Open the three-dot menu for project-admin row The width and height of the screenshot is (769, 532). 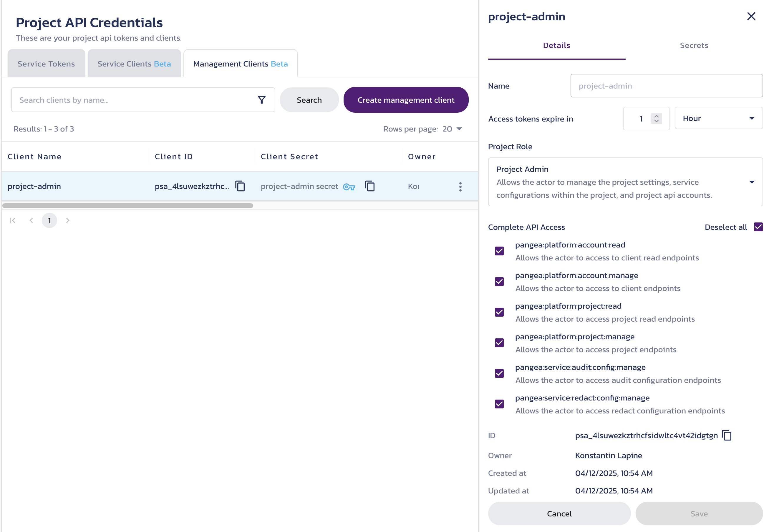tap(460, 186)
